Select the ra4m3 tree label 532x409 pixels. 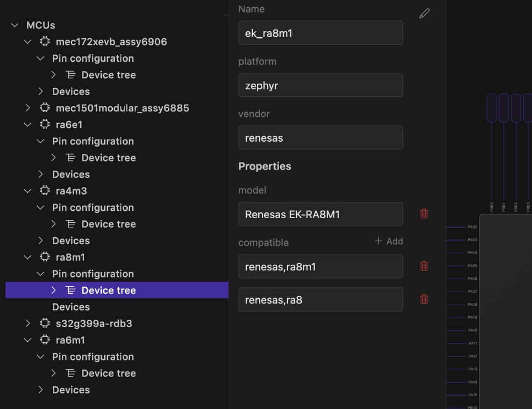coord(71,191)
